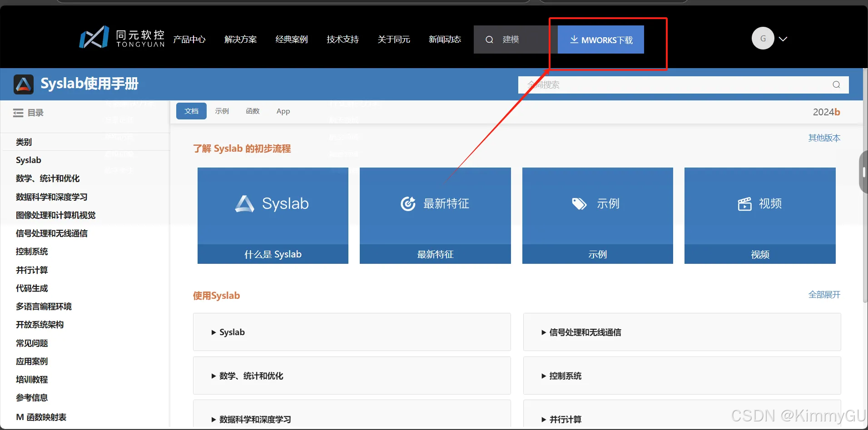Screen dimensions: 868x430
Task: Open the 技术支持 menu
Action: point(343,40)
